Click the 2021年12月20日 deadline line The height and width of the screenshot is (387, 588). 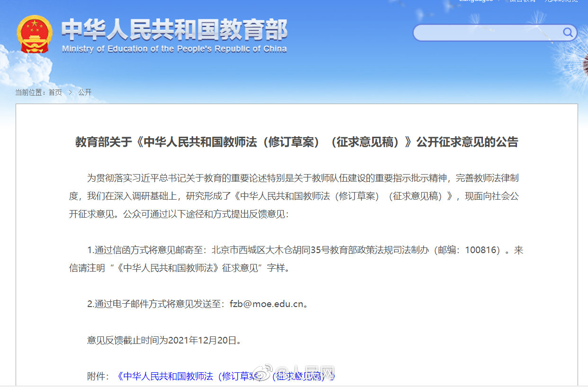165,340
